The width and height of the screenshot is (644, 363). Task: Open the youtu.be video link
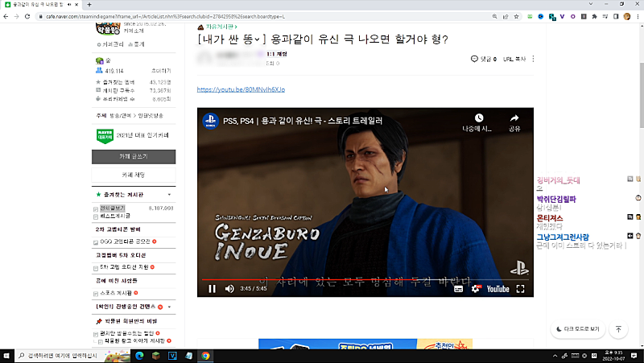[x=241, y=89]
